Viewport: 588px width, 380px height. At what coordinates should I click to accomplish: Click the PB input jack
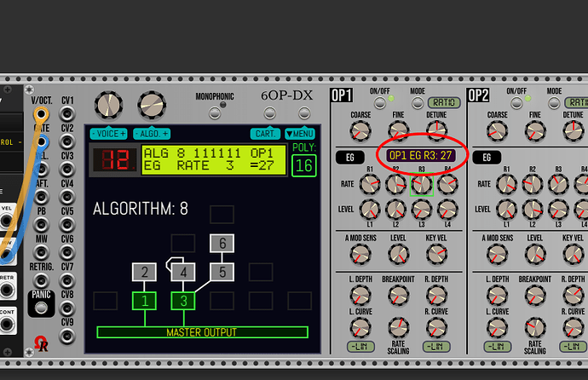pos(40,223)
